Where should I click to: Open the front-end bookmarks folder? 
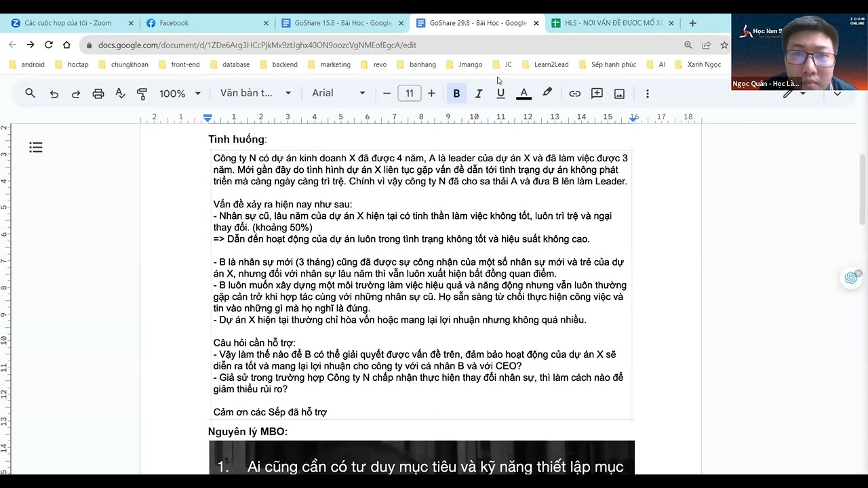[x=179, y=64]
